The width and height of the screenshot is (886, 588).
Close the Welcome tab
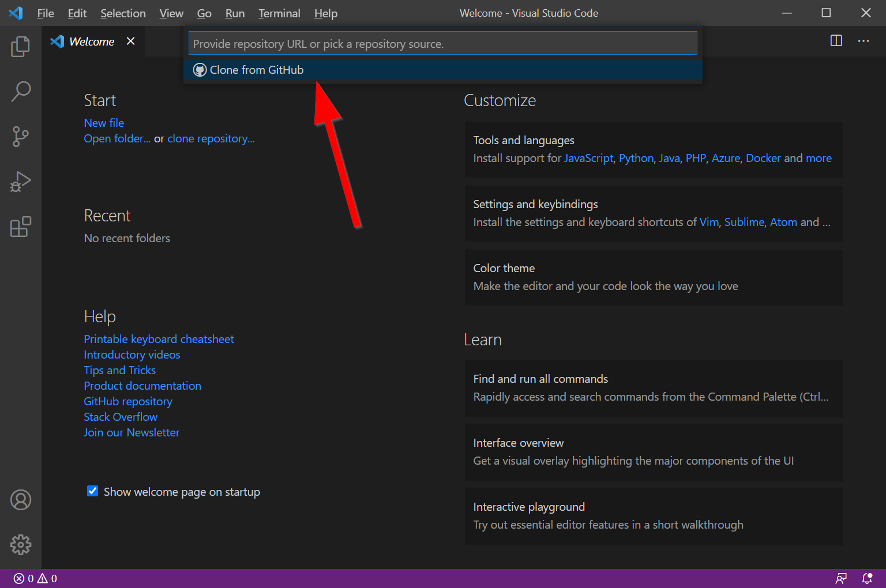131,41
